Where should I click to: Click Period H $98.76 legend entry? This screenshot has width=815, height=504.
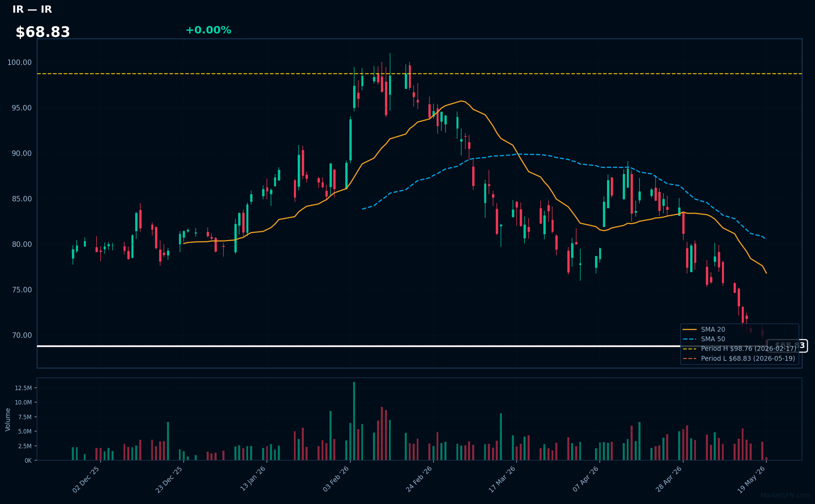coord(739,348)
